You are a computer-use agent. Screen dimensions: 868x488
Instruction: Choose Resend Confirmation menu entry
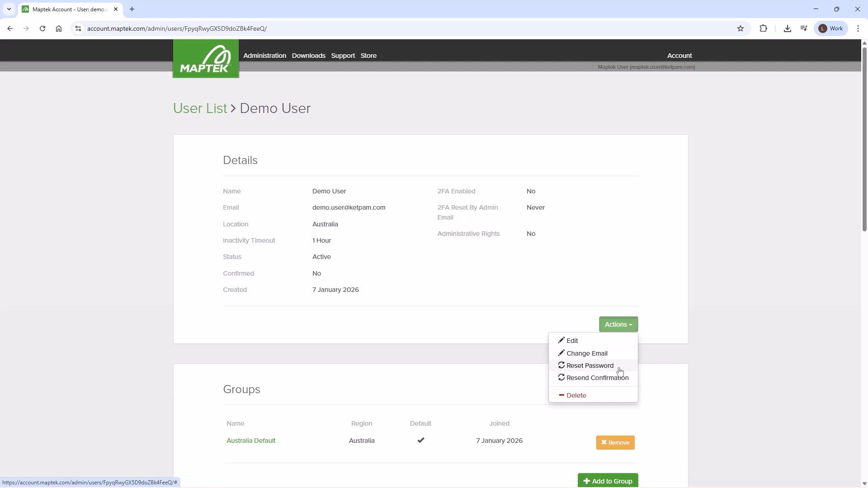pos(597,378)
